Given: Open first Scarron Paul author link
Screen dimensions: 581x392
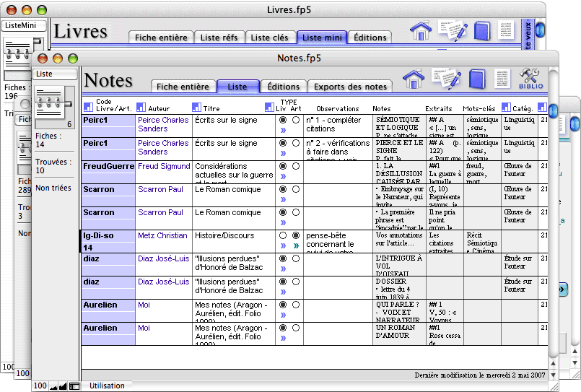Looking at the screenshot, I should point(160,189).
